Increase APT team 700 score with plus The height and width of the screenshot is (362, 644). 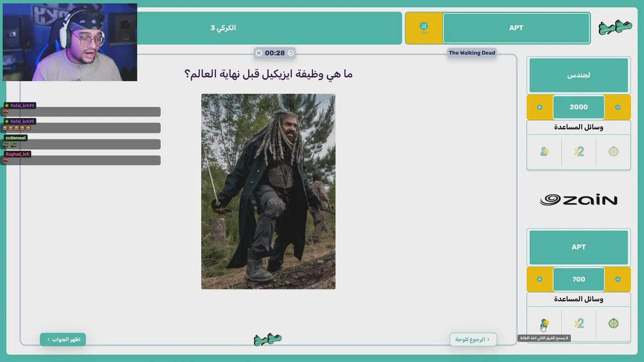[539, 279]
